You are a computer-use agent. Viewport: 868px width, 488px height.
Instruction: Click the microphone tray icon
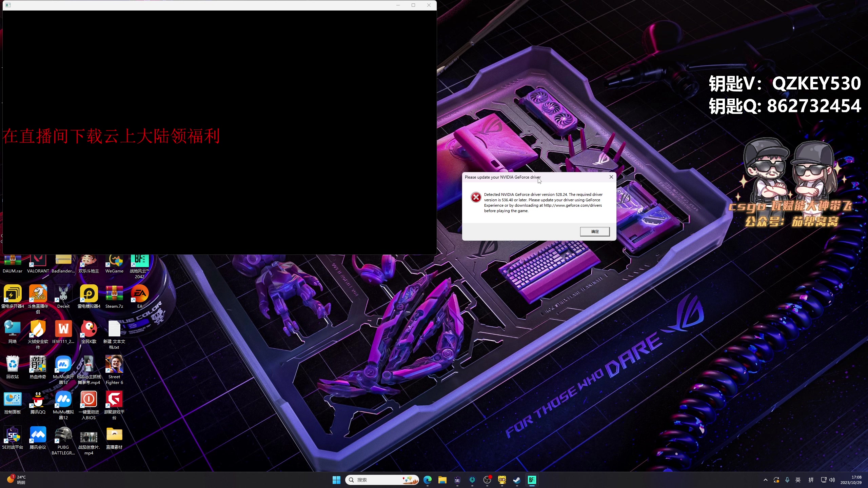point(787,480)
